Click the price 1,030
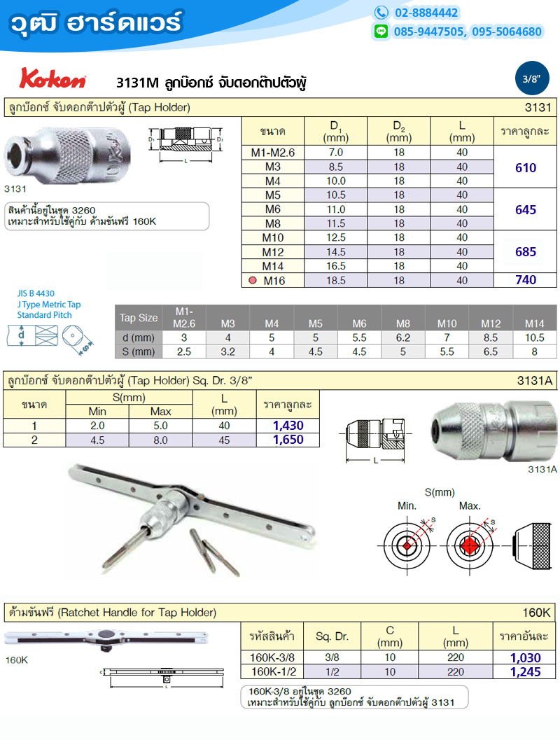The width and height of the screenshot is (560, 740). click(525, 657)
